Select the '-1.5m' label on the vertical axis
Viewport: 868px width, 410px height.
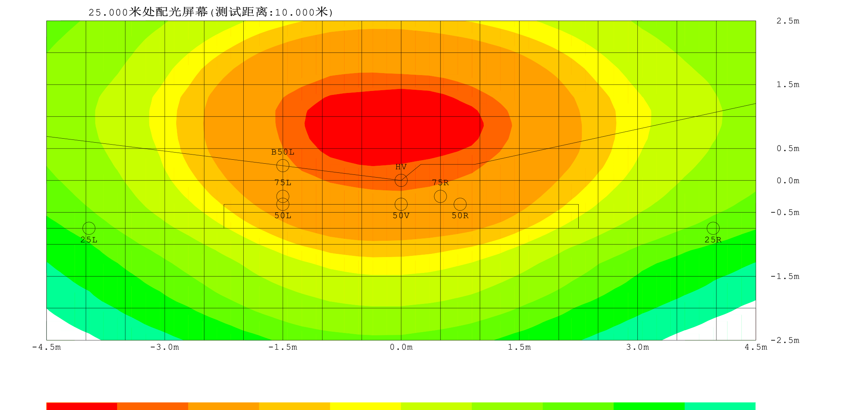tap(785, 277)
